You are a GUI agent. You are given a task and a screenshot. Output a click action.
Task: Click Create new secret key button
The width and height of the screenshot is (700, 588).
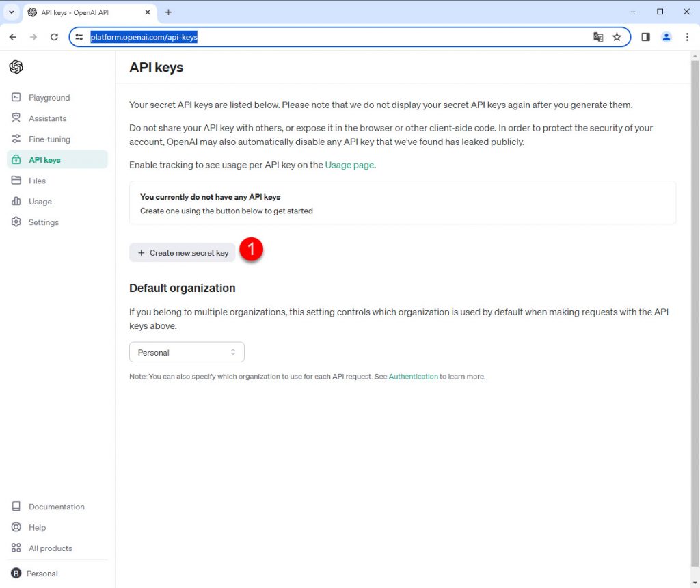[183, 253]
